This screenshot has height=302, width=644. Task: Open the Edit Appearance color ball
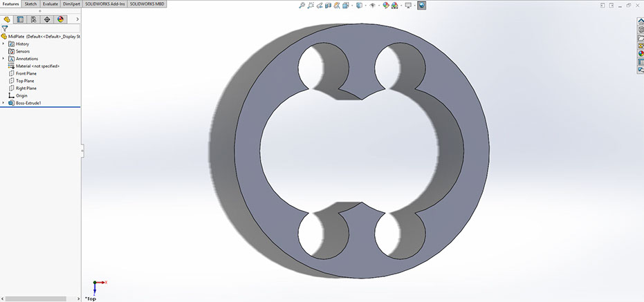386,5
